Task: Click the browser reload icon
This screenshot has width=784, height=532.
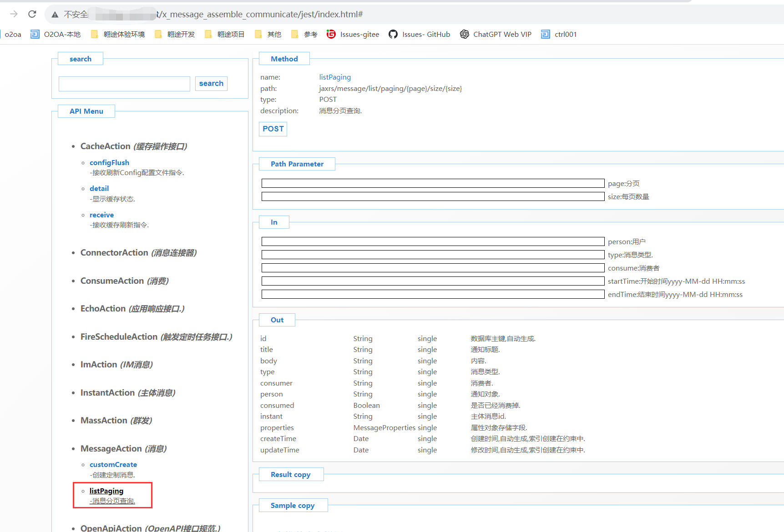Action: [x=32, y=14]
